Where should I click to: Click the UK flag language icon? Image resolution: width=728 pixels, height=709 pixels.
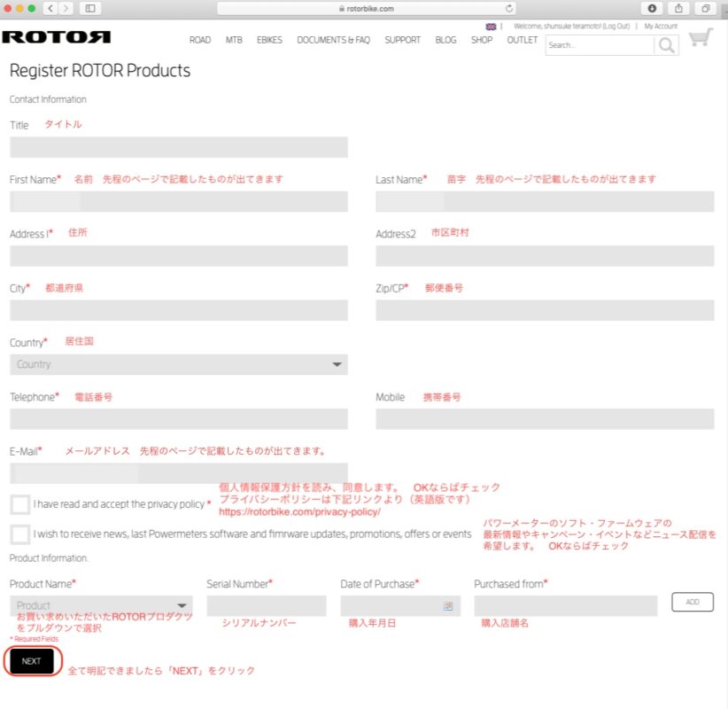[491, 27]
